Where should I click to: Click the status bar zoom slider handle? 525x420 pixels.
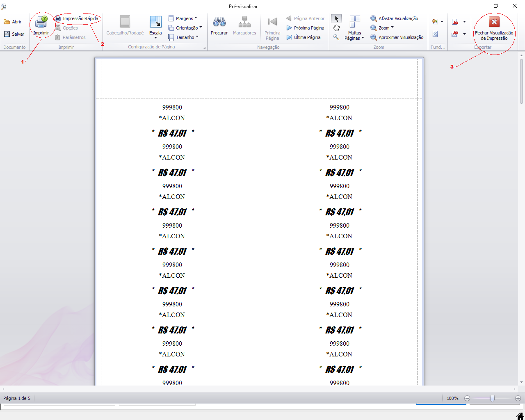point(492,398)
